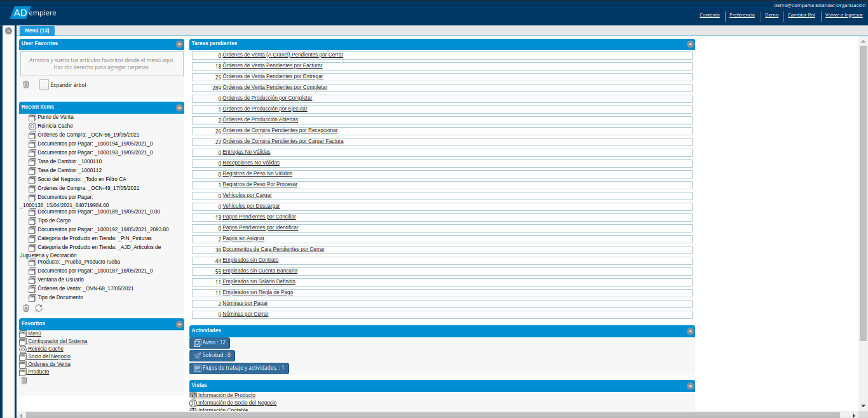Viewport: 868px width, 418px height.
Task: Click the ADempiere logo
Action: pyautogui.click(x=37, y=12)
